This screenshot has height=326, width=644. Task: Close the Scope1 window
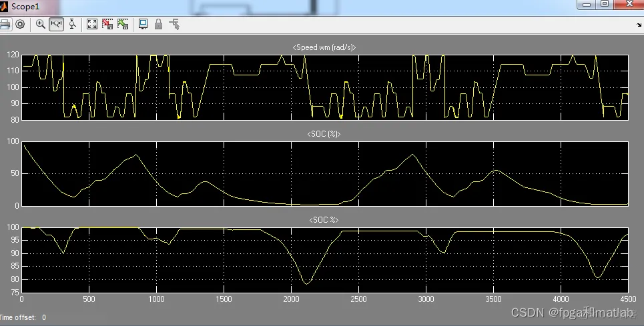(629, 5)
